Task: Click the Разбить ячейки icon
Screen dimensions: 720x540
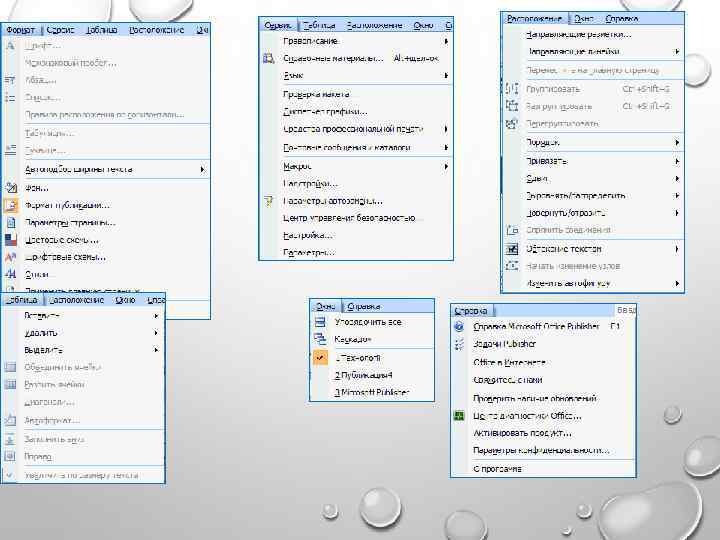Action: coord(10,384)
